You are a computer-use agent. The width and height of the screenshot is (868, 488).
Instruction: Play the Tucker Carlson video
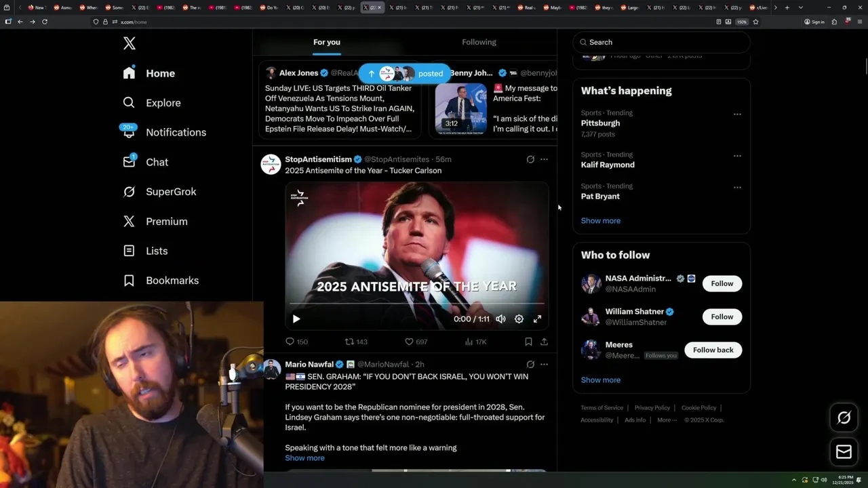point(296,319)
